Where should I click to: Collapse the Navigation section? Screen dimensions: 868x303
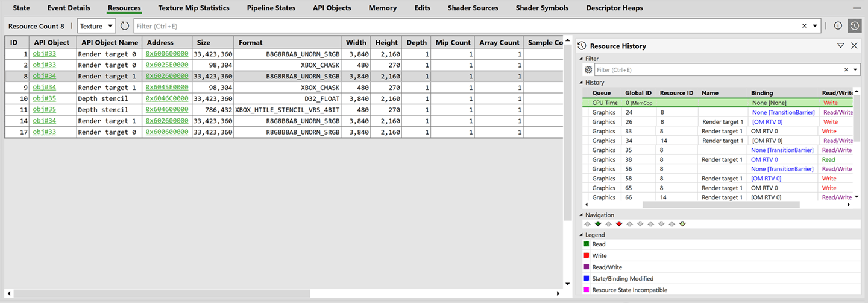[581, 215]
